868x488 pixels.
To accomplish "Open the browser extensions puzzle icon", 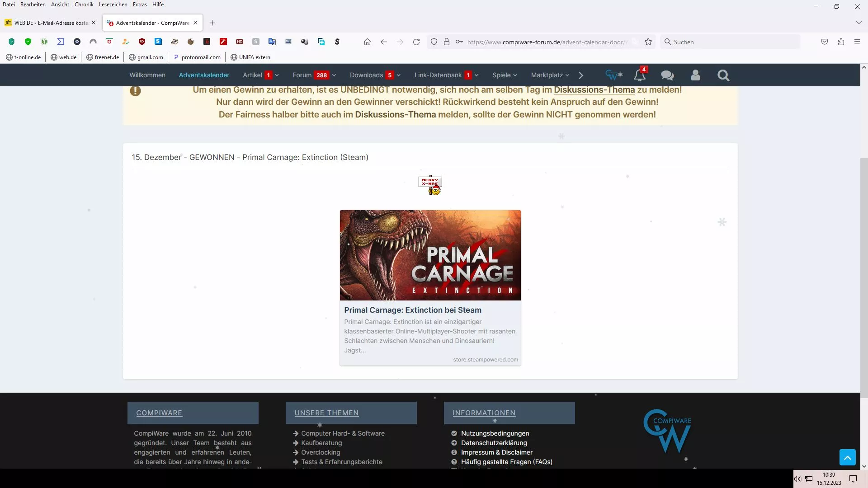I will [x=841, y=42].
